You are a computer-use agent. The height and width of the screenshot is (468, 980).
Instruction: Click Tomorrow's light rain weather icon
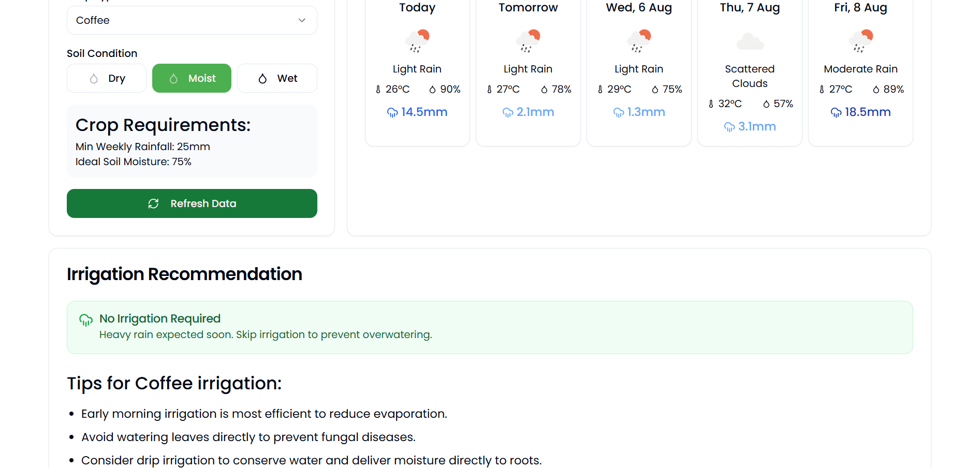528,41
